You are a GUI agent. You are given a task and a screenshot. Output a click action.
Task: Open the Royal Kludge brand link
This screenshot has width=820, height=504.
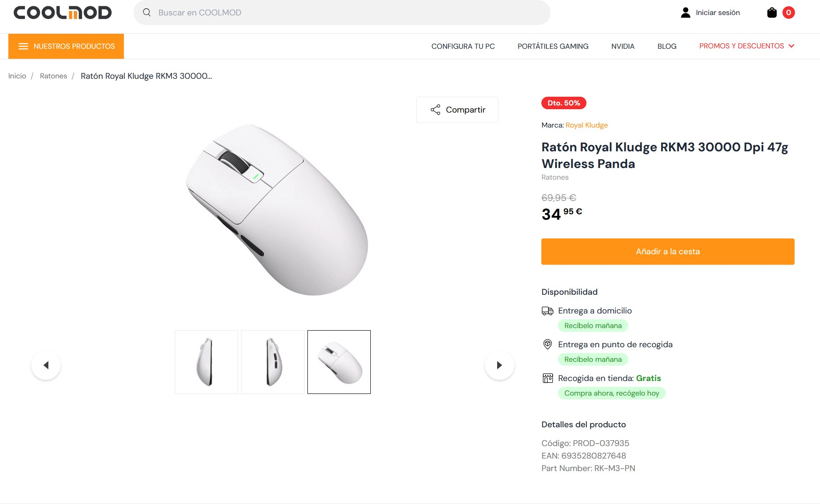click(586, 125)
